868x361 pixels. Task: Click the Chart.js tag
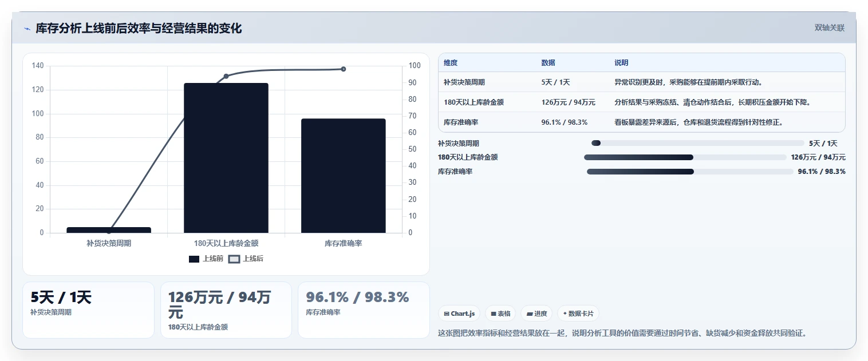coord(459,314)
